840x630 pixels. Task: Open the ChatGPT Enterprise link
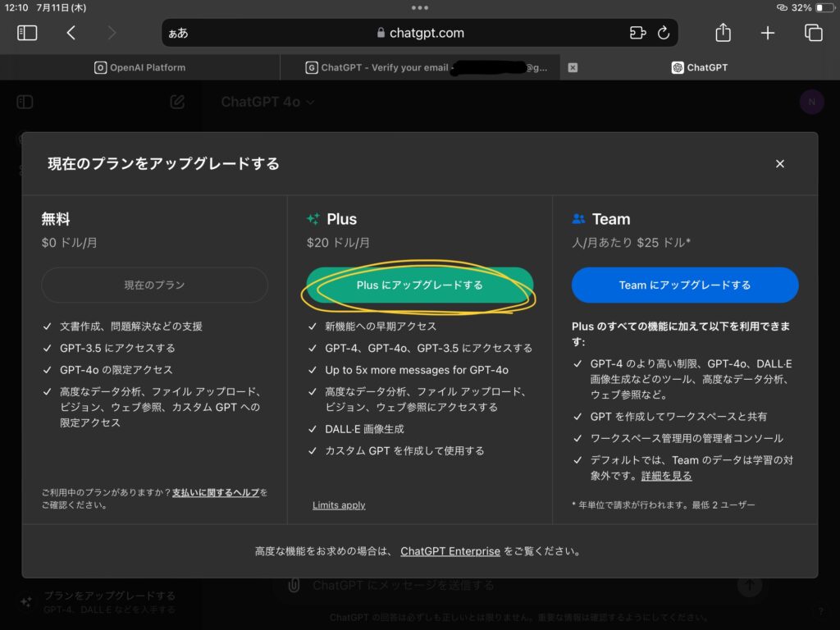tap(450, 551)
